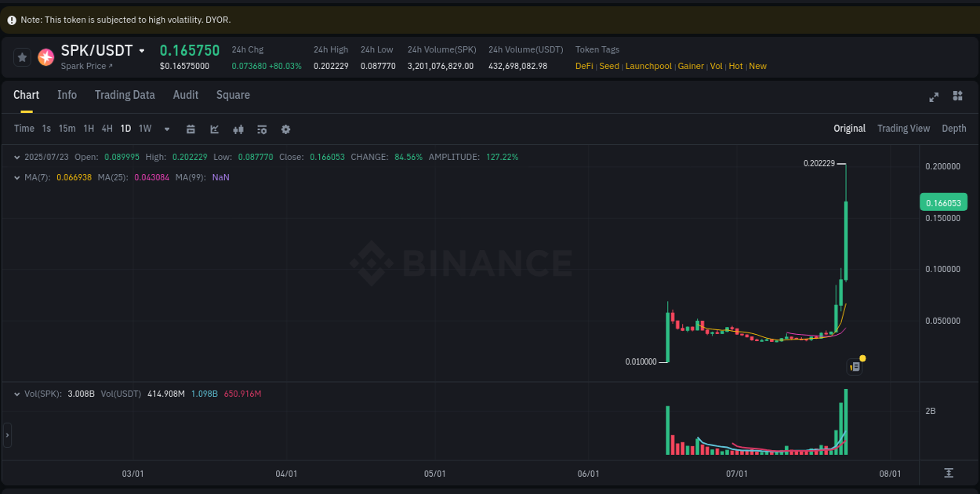Toggle the favorite star for SPK/USDT
Screen dimensions: 980x494
tap(21, 56)
